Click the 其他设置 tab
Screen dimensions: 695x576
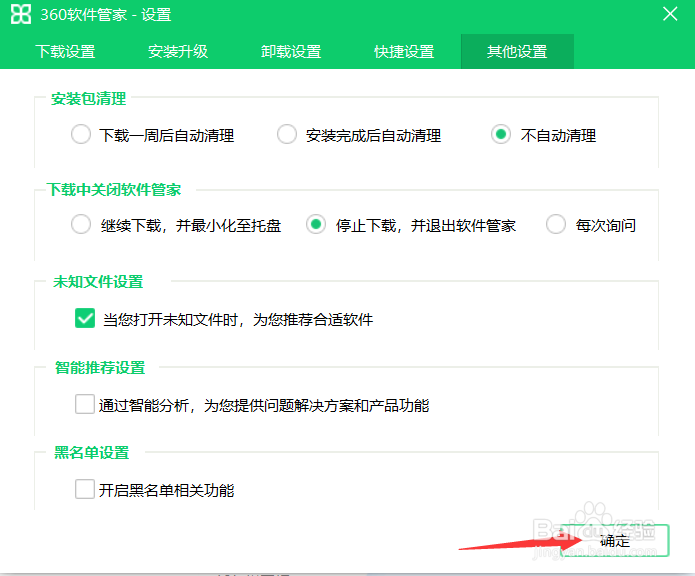(x=517, y=52)
